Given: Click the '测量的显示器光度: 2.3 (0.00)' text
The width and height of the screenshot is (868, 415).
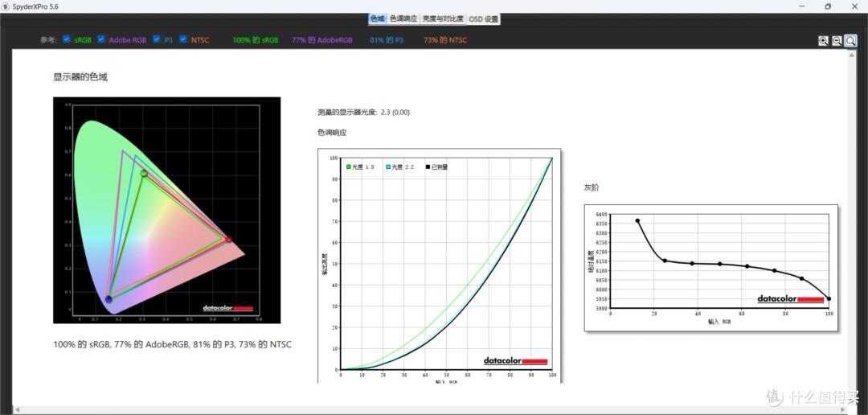Looking at the screenshot, I should click(x=364, y=113).
